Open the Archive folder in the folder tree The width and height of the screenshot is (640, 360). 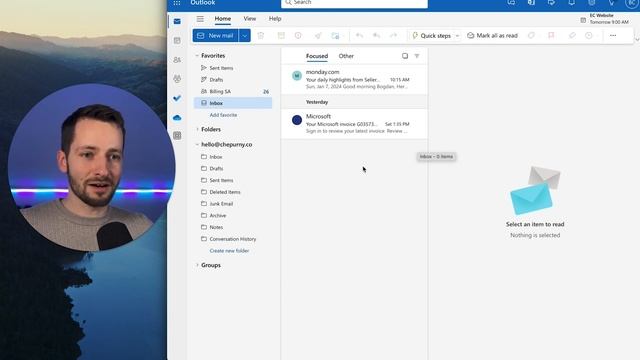[233, 216]
